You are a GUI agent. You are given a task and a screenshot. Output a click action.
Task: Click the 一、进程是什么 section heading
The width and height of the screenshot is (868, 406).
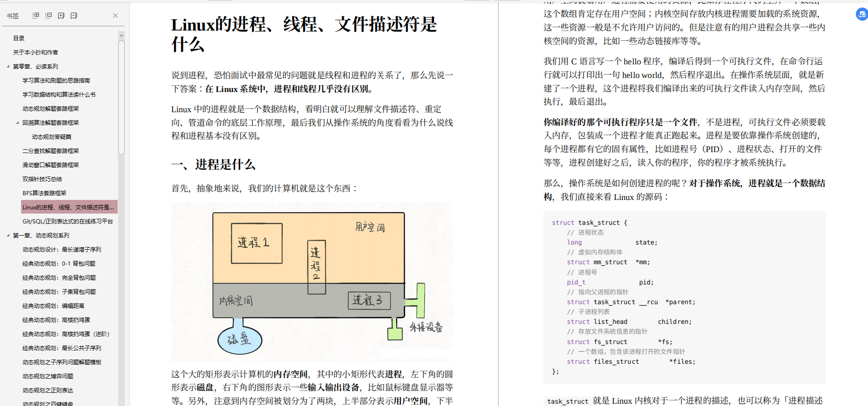[213, 164]
